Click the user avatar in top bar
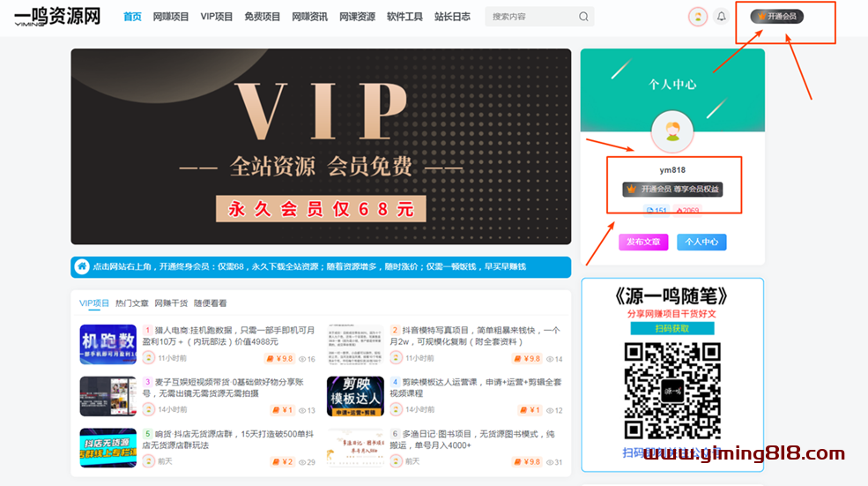This screenshot has height=486, width=868. (697, 17)
